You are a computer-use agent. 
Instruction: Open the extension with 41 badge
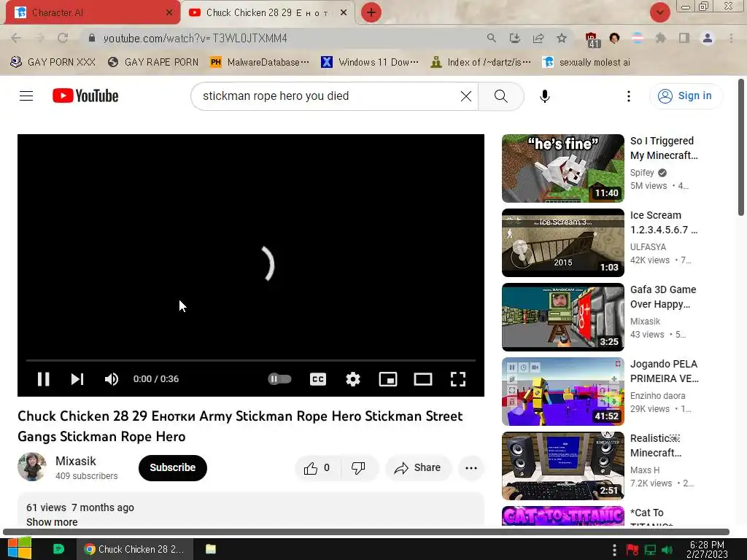click(x=591, y=39)
